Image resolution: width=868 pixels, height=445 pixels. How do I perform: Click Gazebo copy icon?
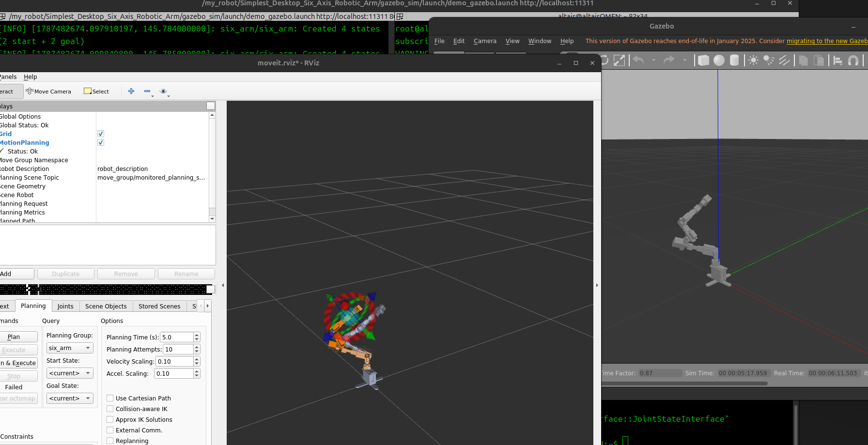[803, 60]
